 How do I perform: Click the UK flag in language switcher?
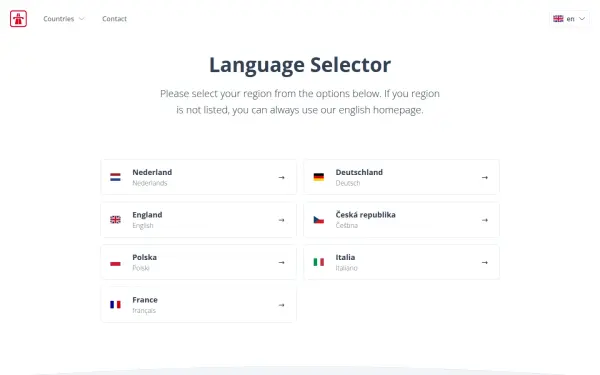[558, 19]
